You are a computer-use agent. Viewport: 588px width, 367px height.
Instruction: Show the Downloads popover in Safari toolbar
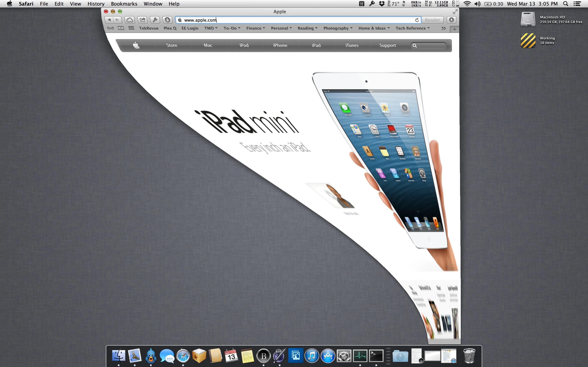pyautogui.click(x=451, y=20)
